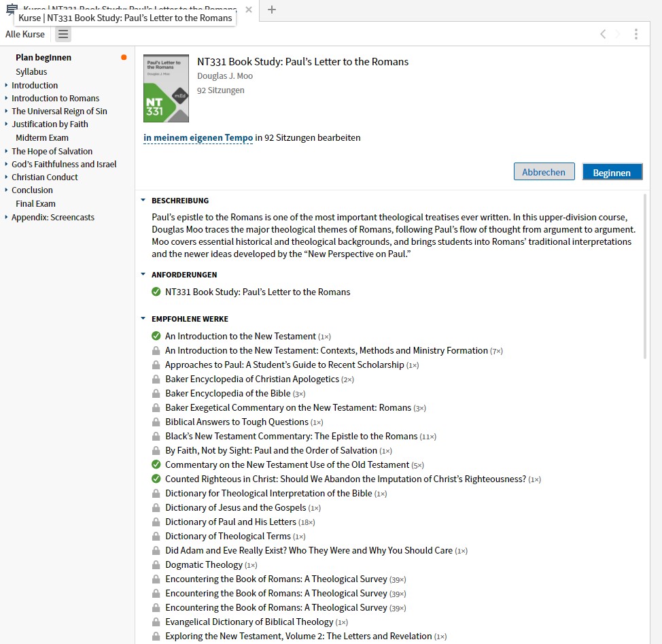Click Alle Kurse in the toolbar

[25, 34]
